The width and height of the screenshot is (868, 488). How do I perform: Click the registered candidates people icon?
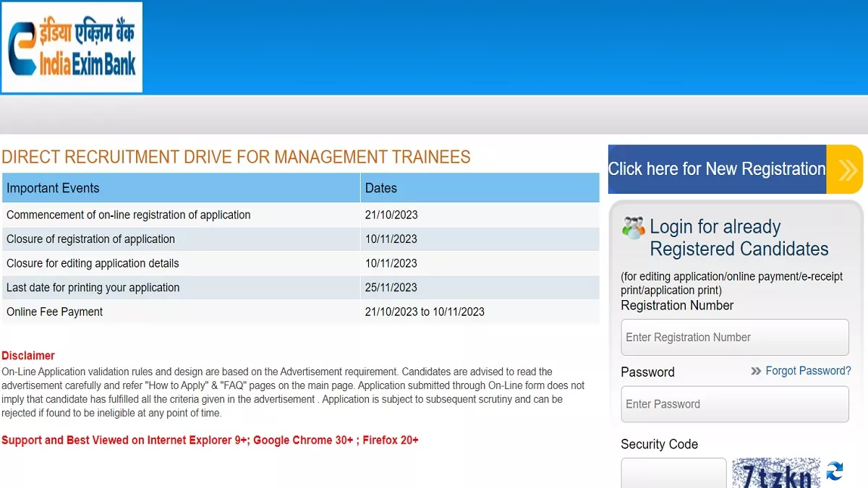pyautogui.click(x=633, y=228)
